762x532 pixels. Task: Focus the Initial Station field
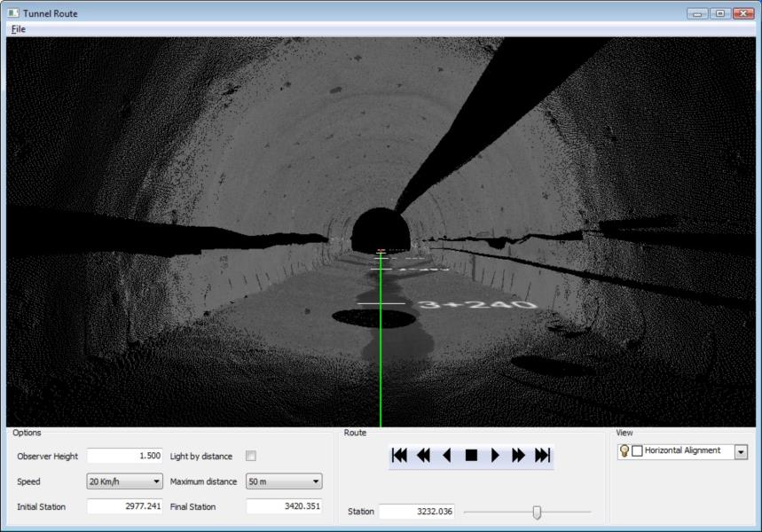[x=124, y=506]
